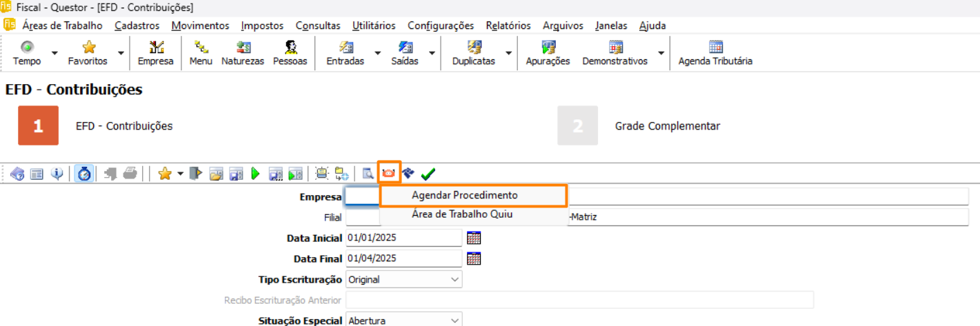980x326 pixels.
Task: Open calendar picker for Data Final
Action: [474, 259]
